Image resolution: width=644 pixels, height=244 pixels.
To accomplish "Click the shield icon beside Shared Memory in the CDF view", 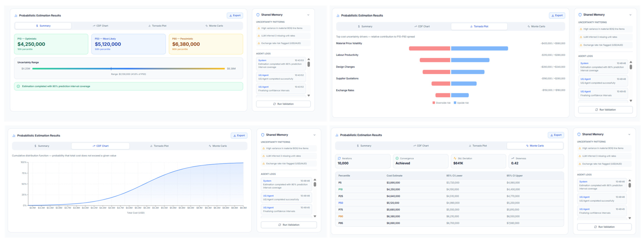I will (263, 135).
